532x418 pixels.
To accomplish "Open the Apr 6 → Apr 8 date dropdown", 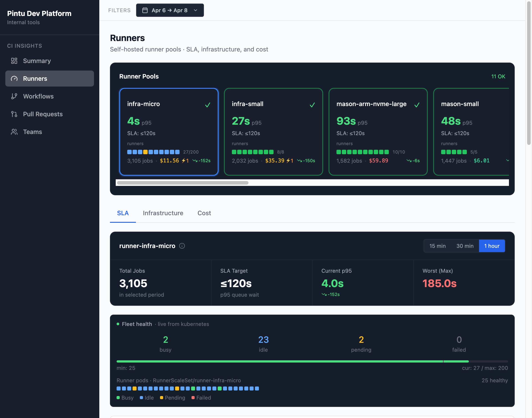I will click(x=170, y=10).
